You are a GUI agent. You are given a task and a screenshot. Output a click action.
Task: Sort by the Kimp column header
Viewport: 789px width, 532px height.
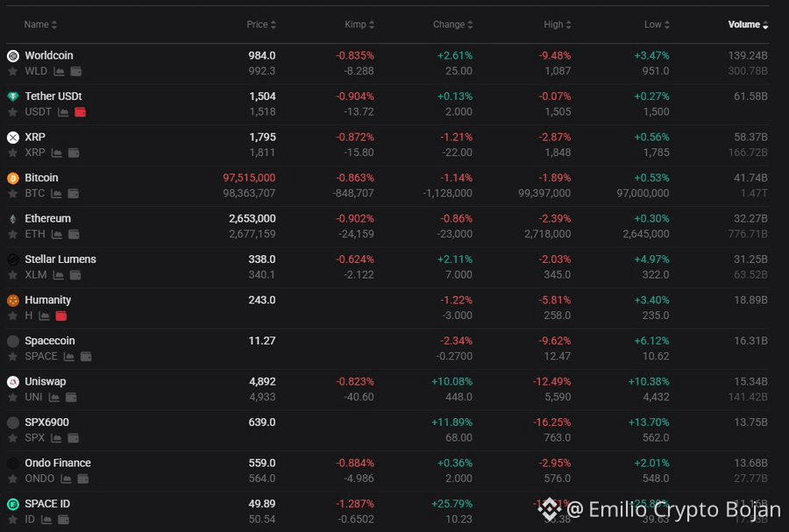pos(359,25)
